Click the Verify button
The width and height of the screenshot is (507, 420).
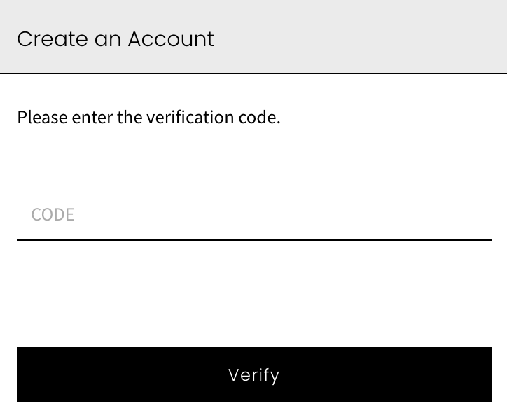click(x=253, y=374)
